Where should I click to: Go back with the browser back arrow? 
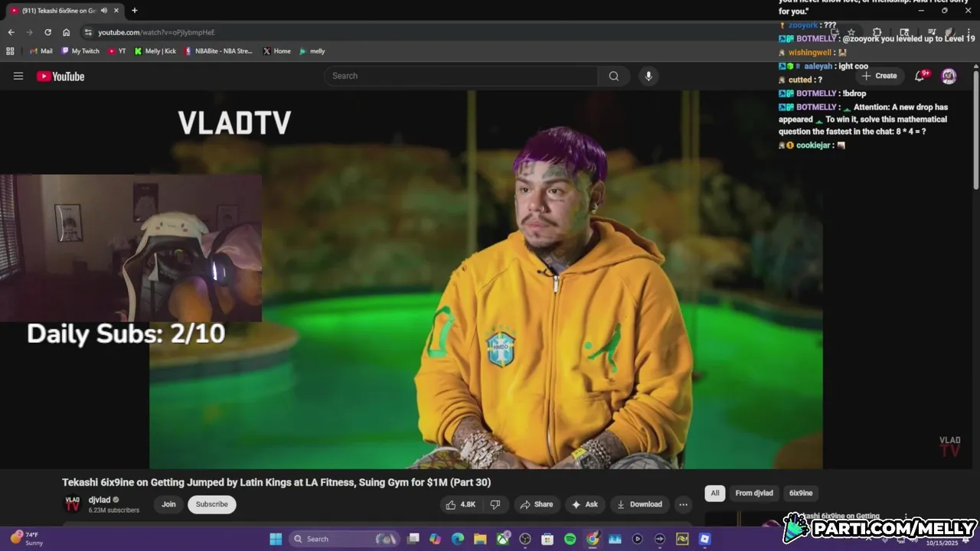coord(11,32)
